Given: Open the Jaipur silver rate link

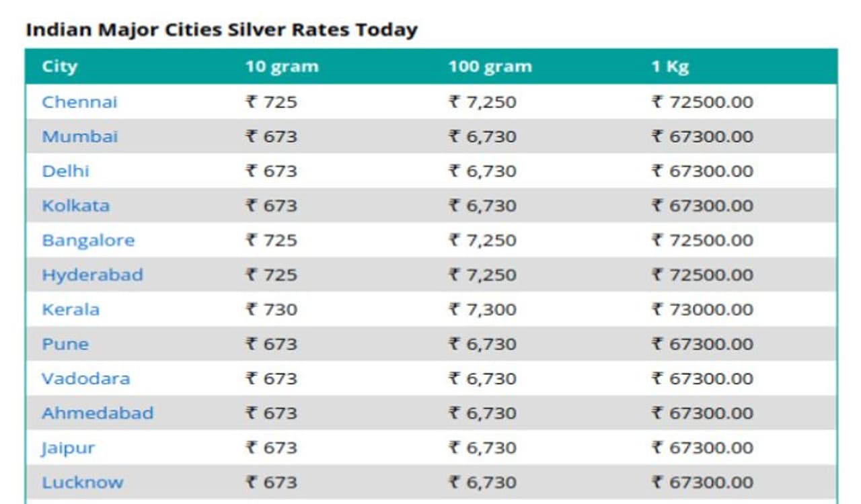Looking at the screenshot, I should [x=68, y=448].
